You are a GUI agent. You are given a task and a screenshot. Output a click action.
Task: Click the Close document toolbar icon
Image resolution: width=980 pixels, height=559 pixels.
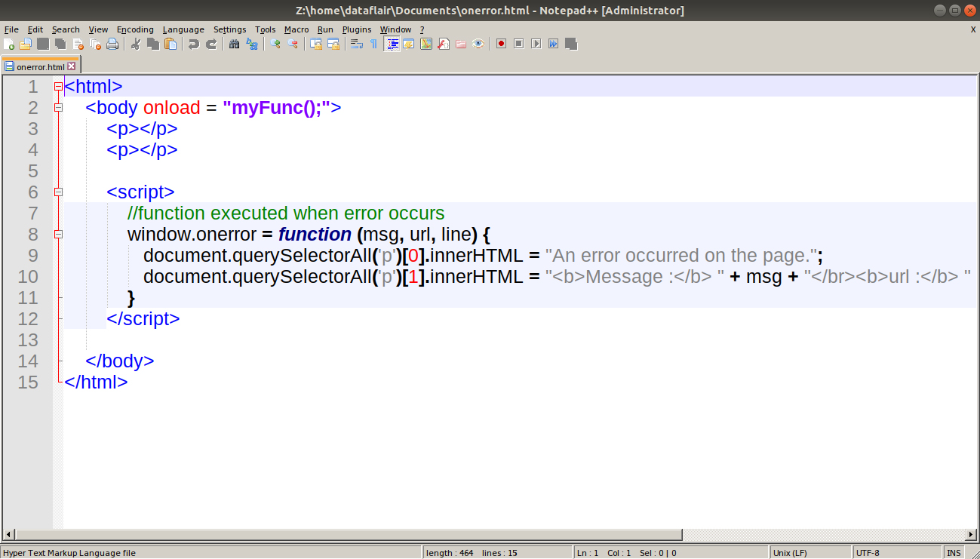click(78, 44)
